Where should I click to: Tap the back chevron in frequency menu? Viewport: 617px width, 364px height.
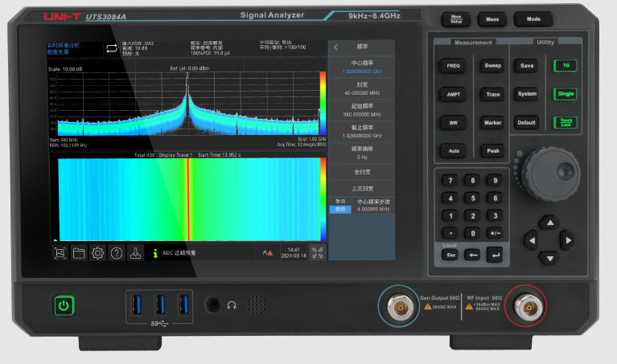335,47
